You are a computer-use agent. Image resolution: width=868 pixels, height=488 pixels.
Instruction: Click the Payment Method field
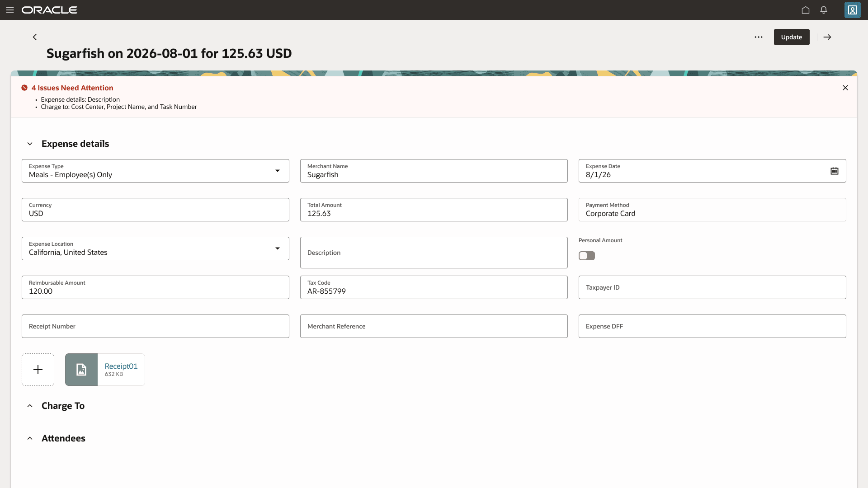click(x=712, y=210)
